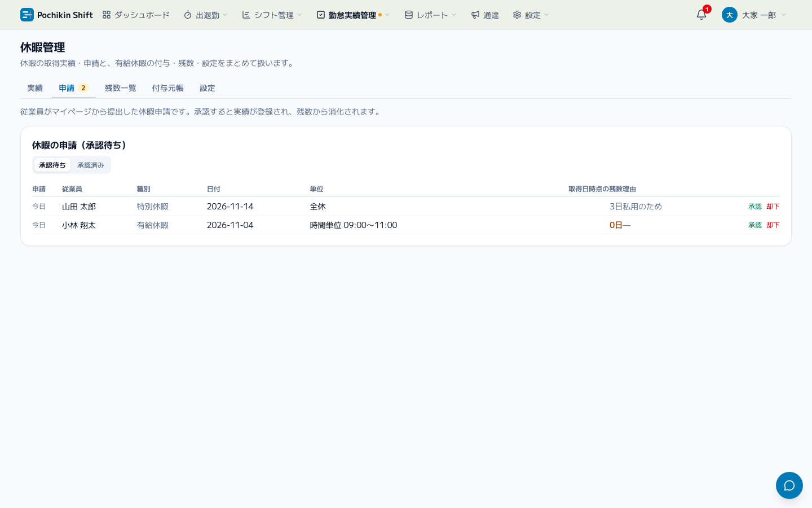The width and height of the screenshot is (812, 508).
Task: Click the 通達 megaphone icon
Action: click(475, 15)
